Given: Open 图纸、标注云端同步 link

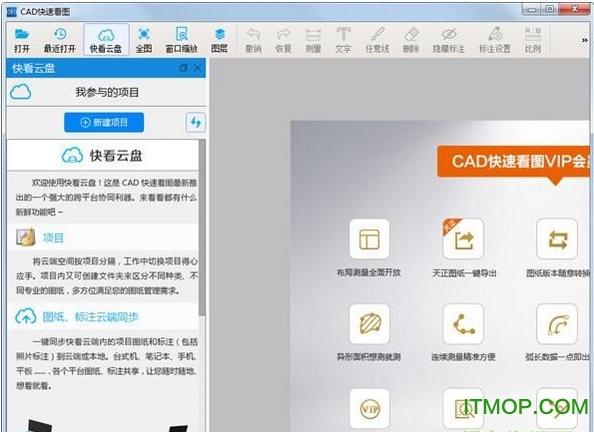Looking at the screenshot, I should (x=91, y=317).
